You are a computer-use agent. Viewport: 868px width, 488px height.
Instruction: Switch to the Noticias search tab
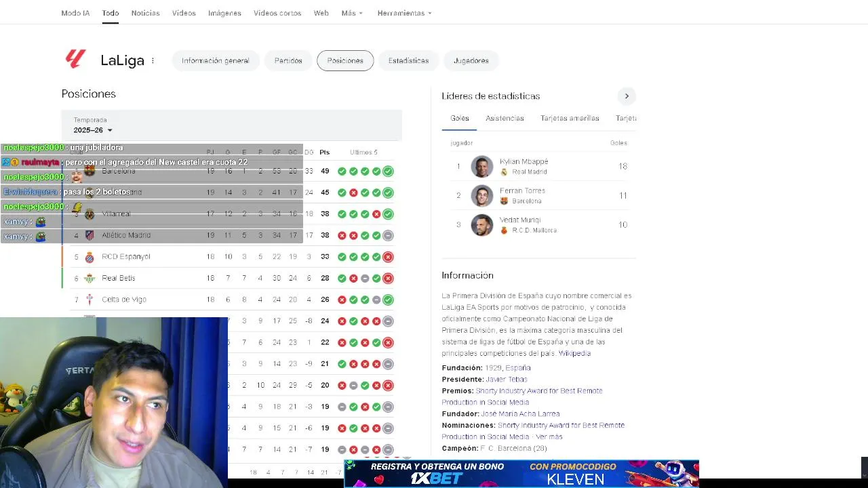coord(145,13)
